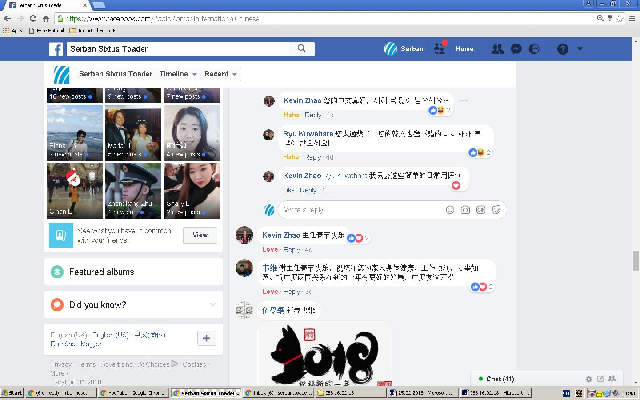The width and height of the screenshot is (640, 400).
Task: Click Chrome back arrow
Action: [x=7, y=18]
